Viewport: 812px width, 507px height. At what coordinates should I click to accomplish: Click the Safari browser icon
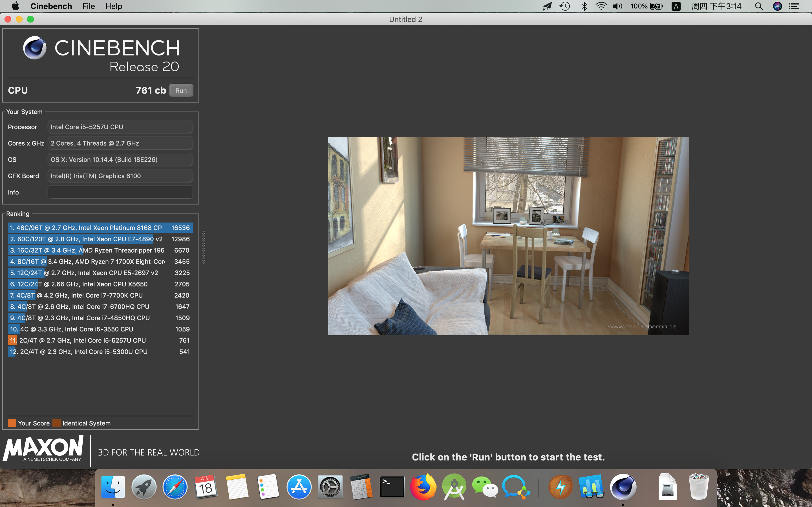(x=174, y=487)
